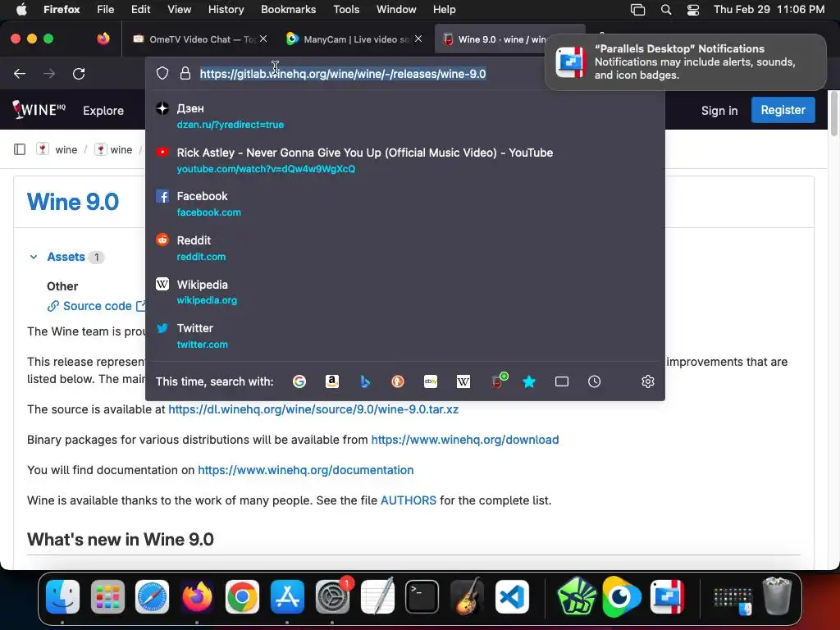Image resolution: width=840 pixels, height=630 pixels.
Task: Click the URL address field
Action: [343, 73]
